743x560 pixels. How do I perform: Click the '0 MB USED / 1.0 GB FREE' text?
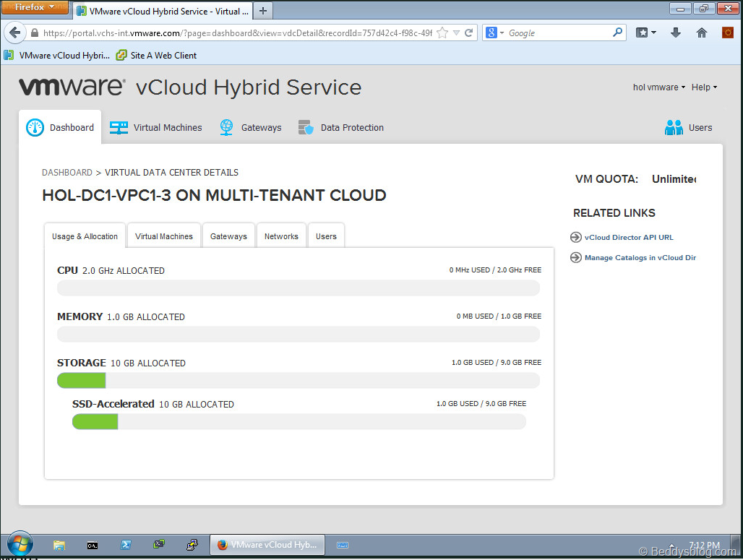[x=499, y=316]
